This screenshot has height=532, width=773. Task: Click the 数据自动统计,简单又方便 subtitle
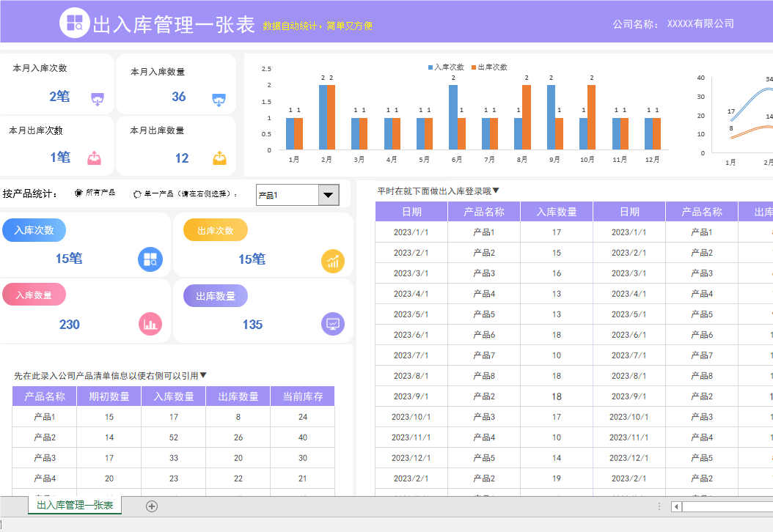(x=318, y=26)
